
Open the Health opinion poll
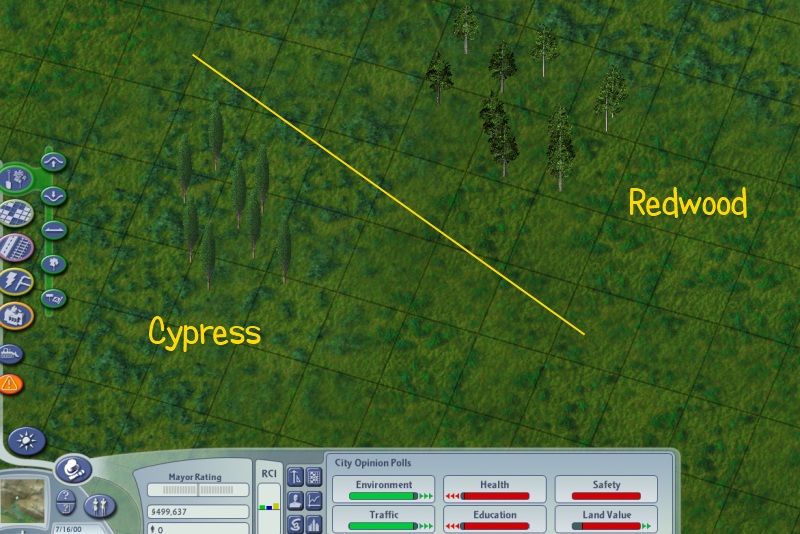coord(494,489)
